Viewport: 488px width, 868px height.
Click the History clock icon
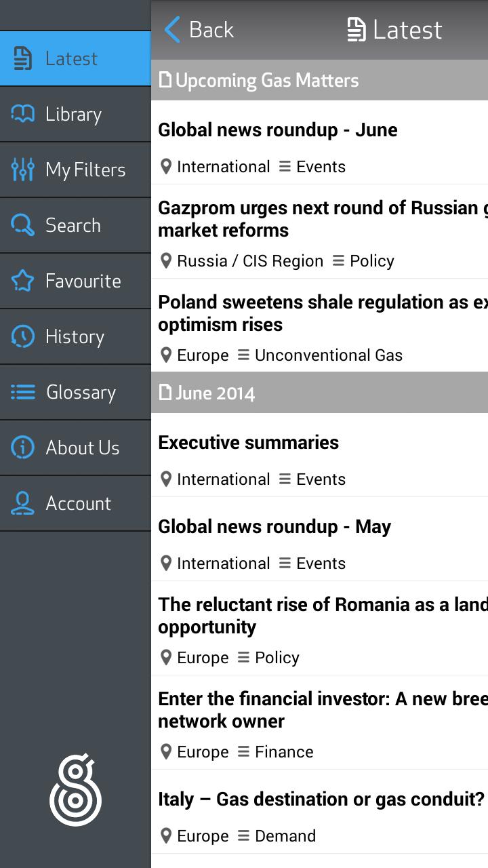point(22,336)
